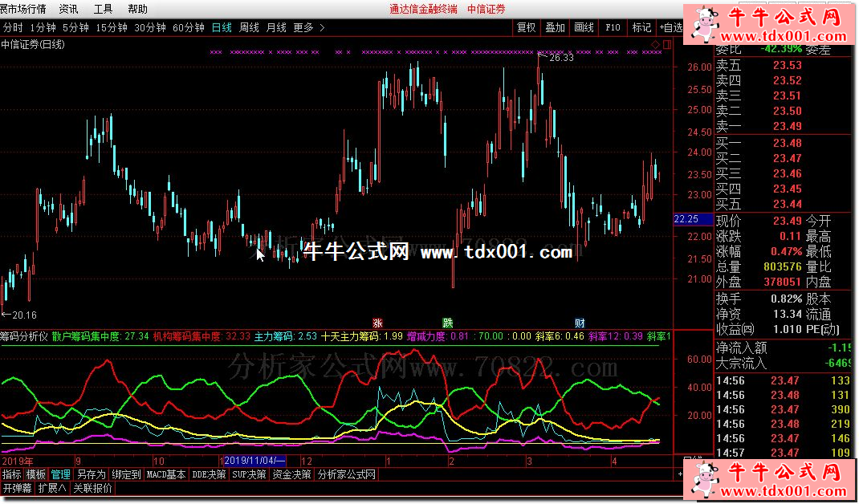Click 另存为 save-as button
The width and height of the screenshot is (859, 504).
(91, 474)
